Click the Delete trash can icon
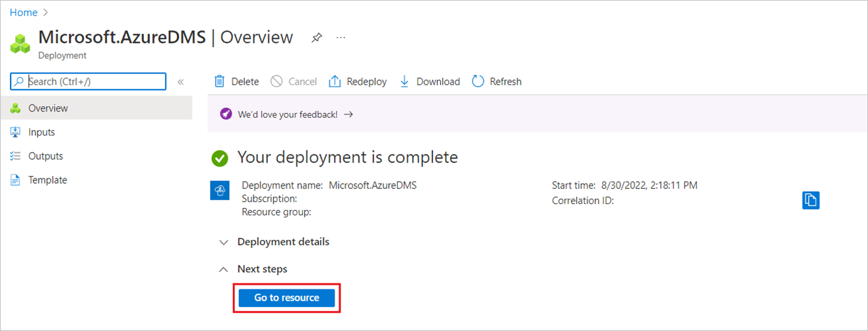 (x=220, y=81)
